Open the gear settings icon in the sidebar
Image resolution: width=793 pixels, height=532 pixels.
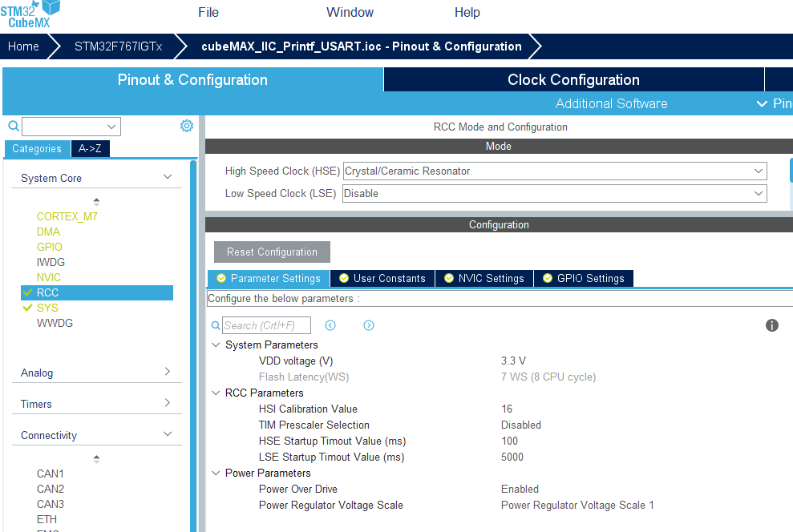pos(187,126)
